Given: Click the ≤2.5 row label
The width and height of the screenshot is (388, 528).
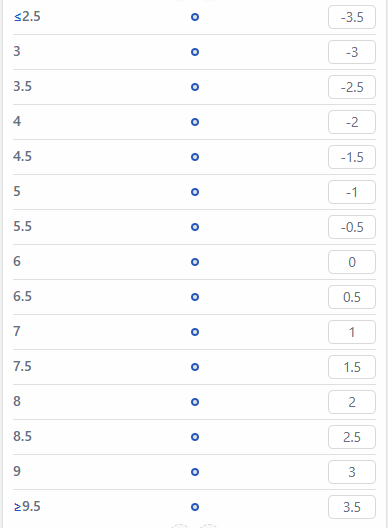Looking at the screenshot, I should pos(27,16).
